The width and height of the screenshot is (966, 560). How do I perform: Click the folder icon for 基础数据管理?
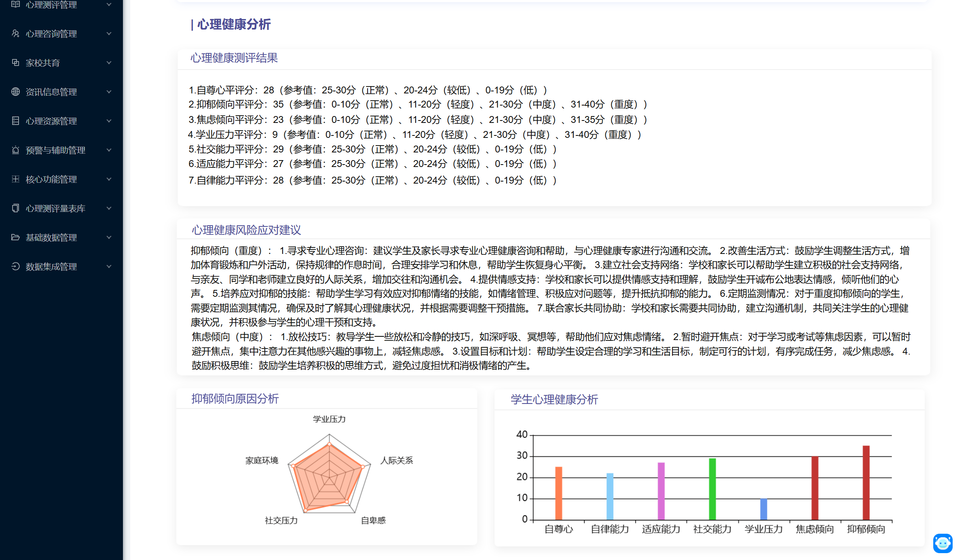pos(15,237)
